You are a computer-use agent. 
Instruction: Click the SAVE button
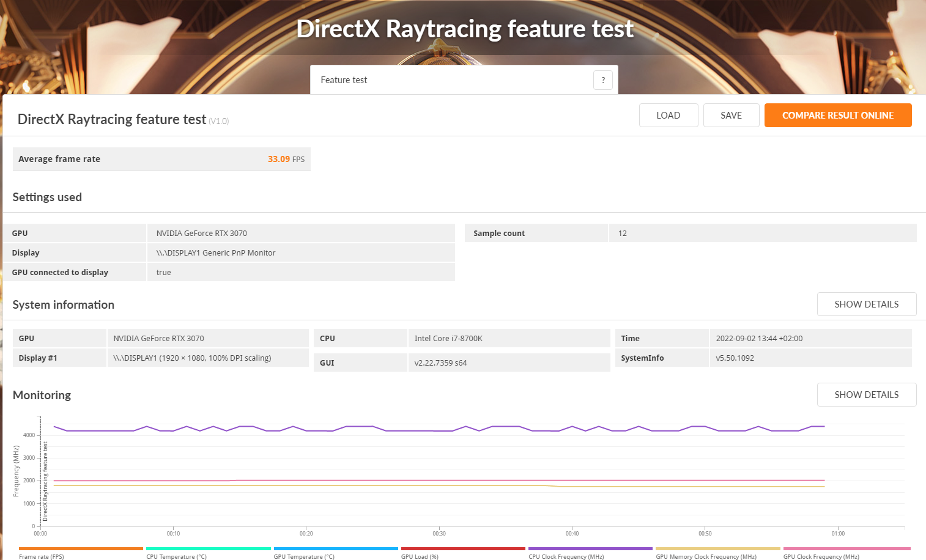click(731, 115)
